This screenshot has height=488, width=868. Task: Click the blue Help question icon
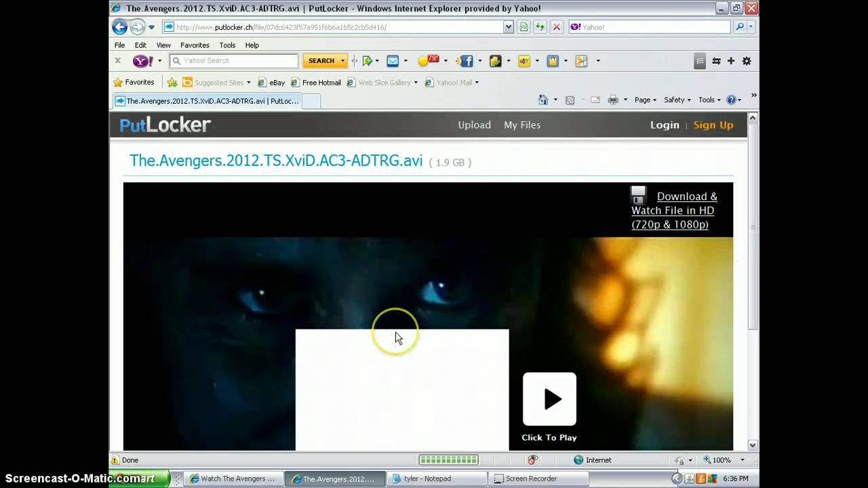click(x=731, y=100)
